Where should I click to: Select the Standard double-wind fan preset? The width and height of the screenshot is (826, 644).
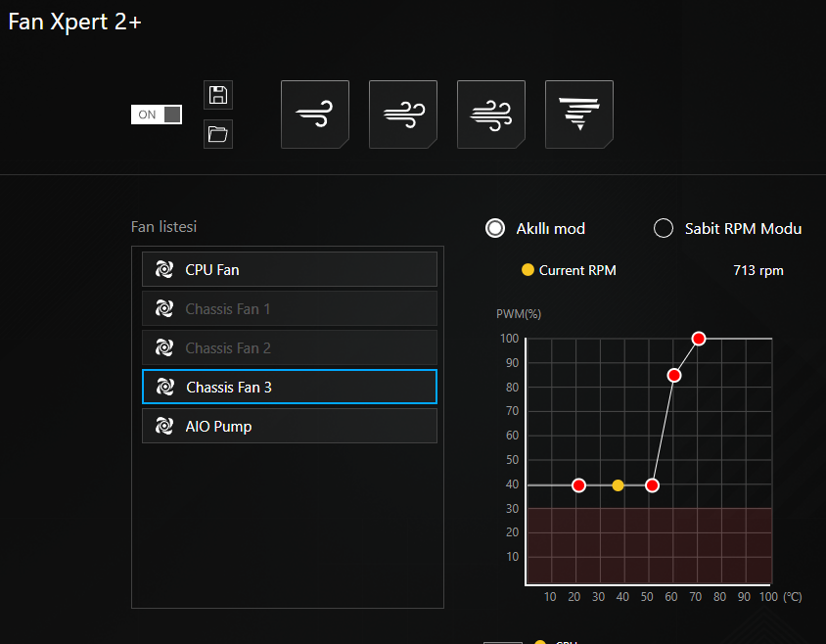(403, 115)
